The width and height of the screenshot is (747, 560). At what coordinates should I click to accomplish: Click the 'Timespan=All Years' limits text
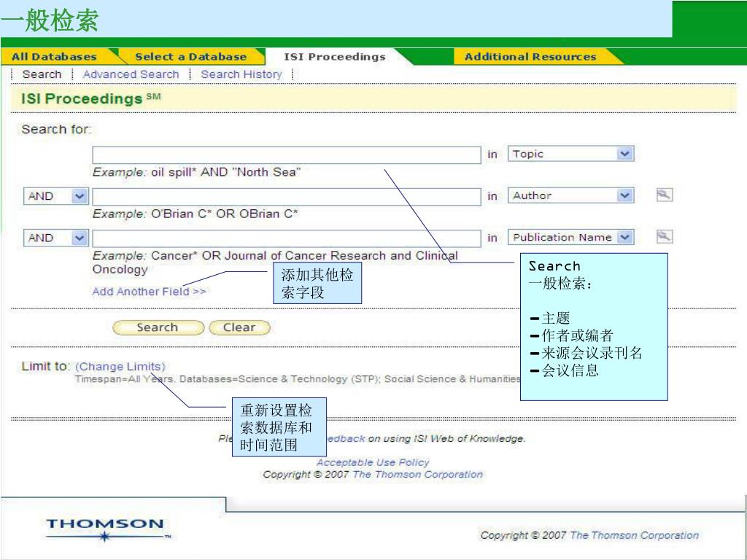(125, 379)
